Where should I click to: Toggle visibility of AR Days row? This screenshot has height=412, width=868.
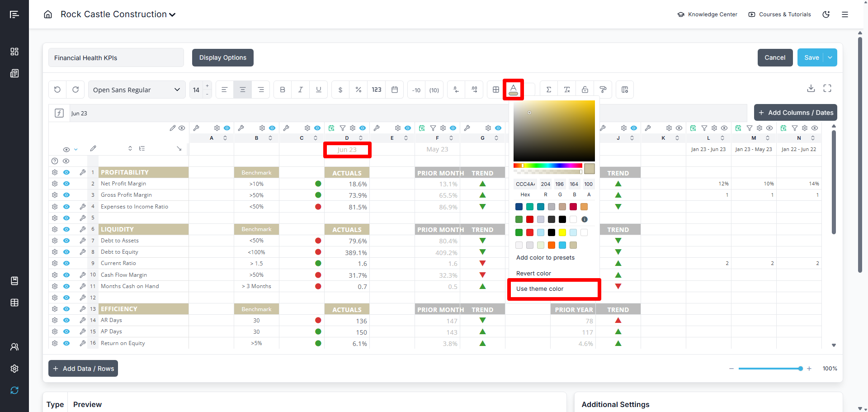click(66, 320)
